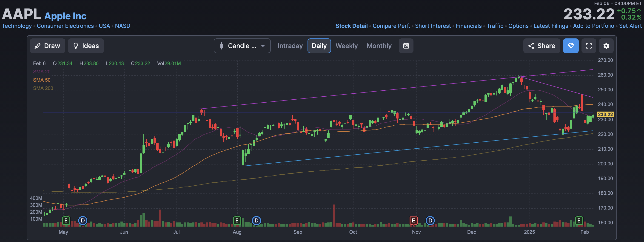This screenshot has width=644, height=242.
Task: Open the date range calendar icon
Action: pyautogui.click(x=406, y=46)
